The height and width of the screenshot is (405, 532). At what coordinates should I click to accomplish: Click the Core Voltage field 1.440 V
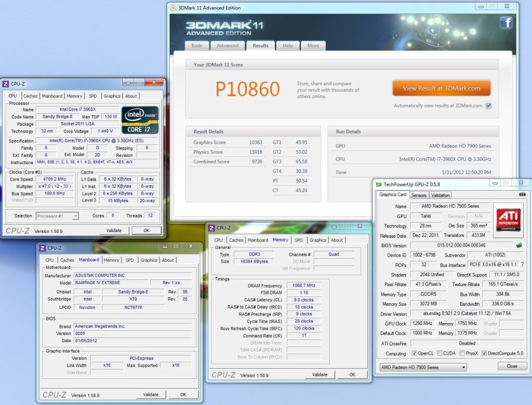click(x=105, y=131)
